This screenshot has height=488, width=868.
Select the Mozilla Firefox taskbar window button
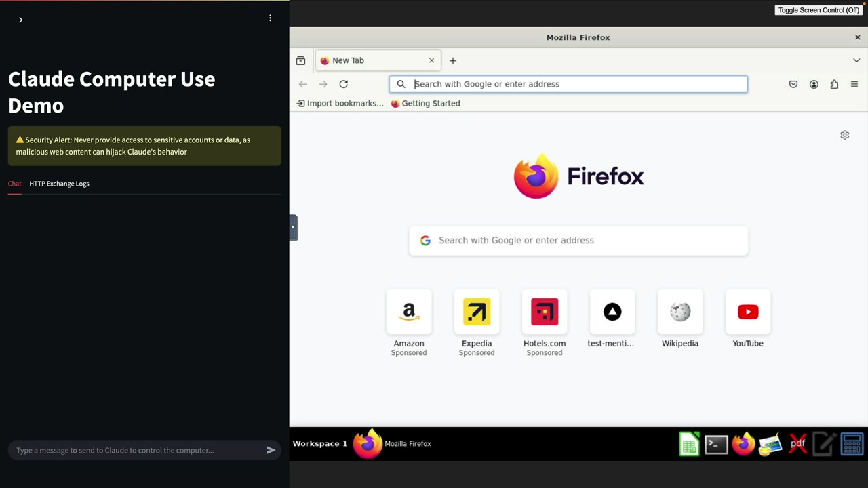(393, 444)
